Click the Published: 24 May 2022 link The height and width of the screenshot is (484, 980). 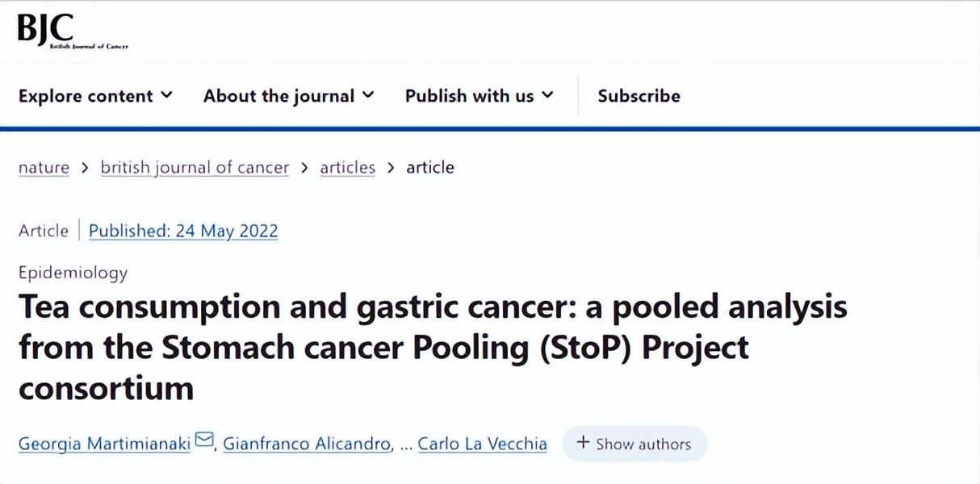point(183,231)
